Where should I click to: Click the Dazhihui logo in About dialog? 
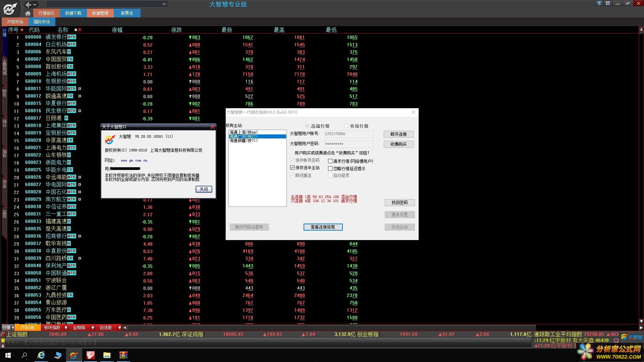(x=110, y=139)
